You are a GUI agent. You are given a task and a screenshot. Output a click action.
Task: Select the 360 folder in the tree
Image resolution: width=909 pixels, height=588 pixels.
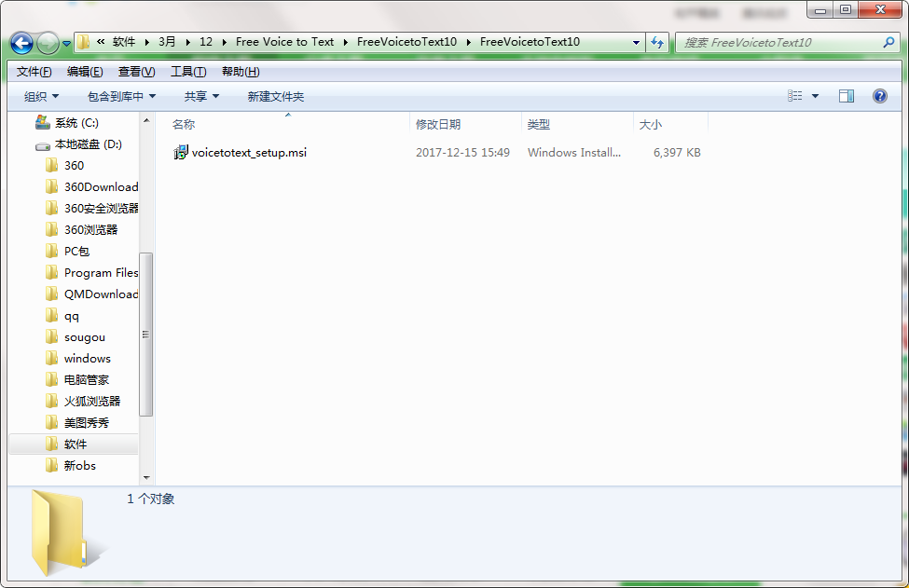tap(74, 166)
